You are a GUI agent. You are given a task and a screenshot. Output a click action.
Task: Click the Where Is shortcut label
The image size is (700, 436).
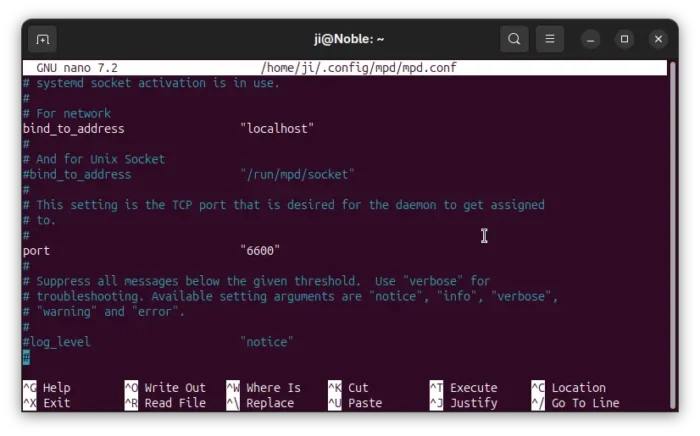(273, 388)
